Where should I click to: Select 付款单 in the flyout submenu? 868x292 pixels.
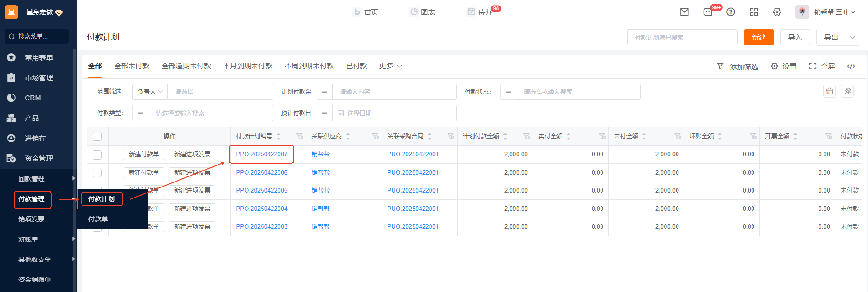coord(98,219)
